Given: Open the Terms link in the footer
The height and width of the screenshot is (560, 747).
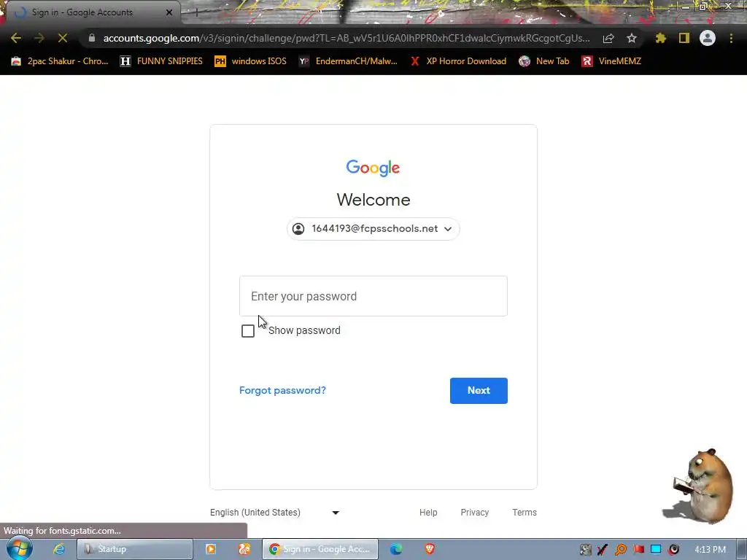Looking at the screenshot, I should (525, 513).
